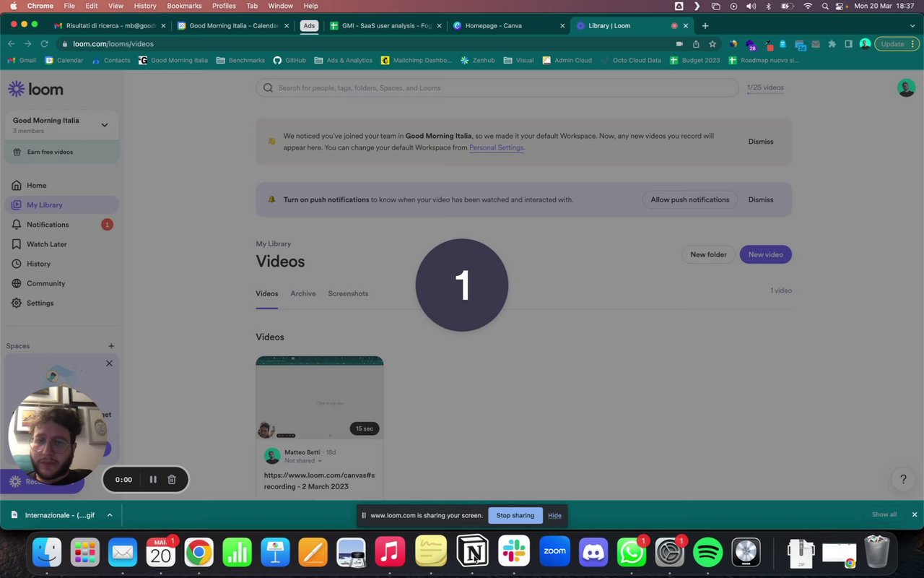Go to My Library in sidebar

click(62, 205)
